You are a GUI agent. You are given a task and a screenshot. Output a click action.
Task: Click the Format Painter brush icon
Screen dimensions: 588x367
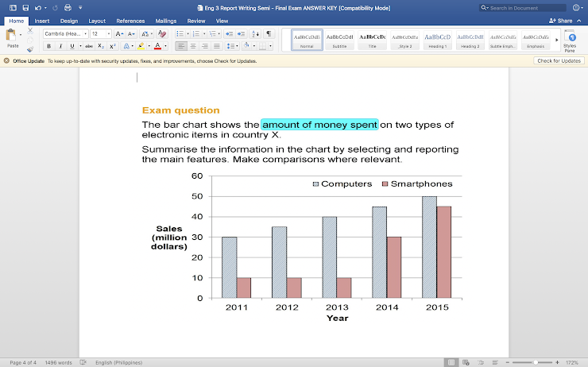tap(30, 49)
